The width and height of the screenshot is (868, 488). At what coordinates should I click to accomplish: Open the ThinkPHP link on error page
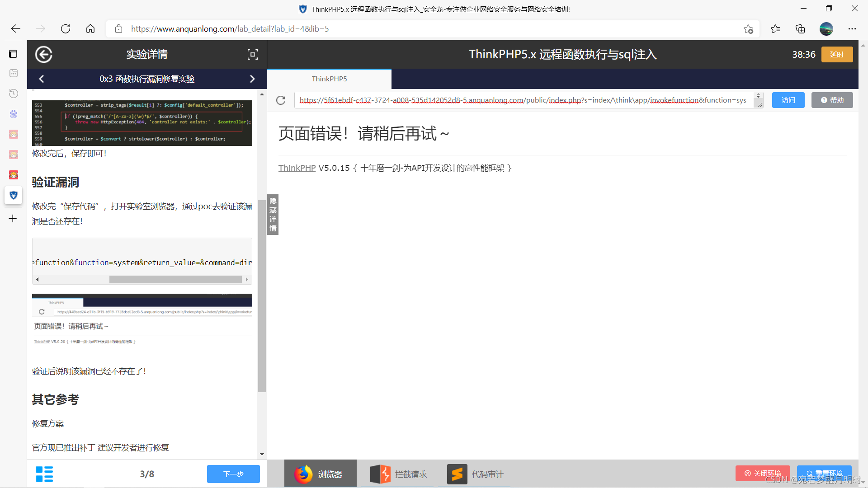[x=297, y=168]
